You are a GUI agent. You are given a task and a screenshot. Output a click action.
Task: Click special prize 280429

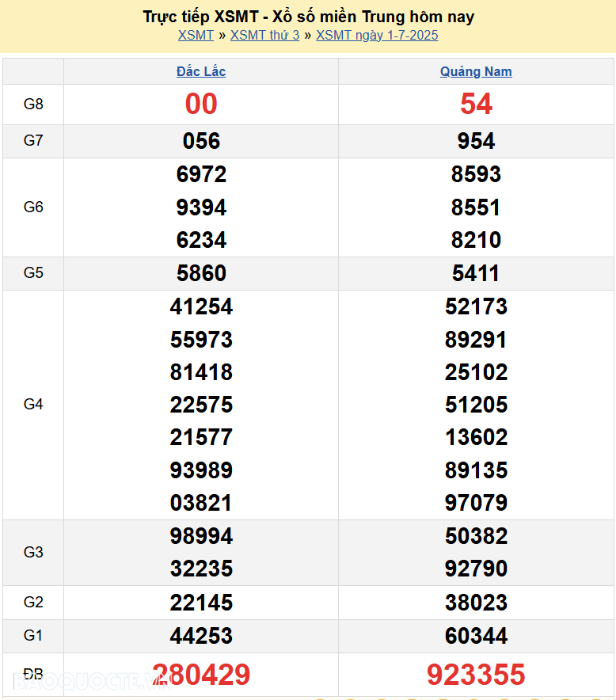(x=201, y=675)
